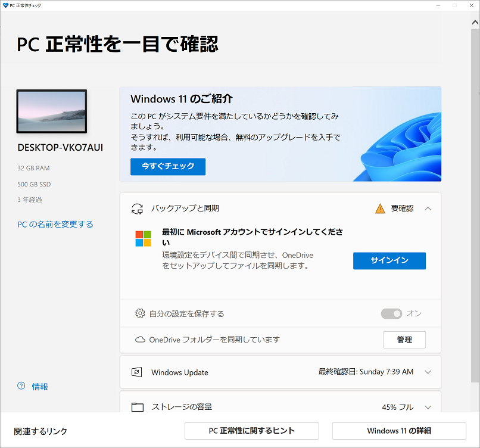Click the ストレージの容量 row label
The width and height of the screenshot is (480, 448).
[182, 407]
